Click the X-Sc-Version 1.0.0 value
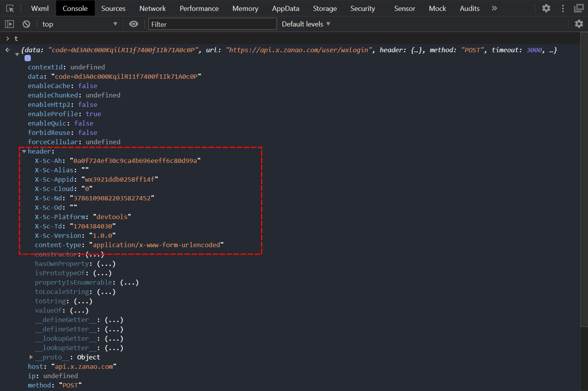The image size is (588, 391). 103,235
